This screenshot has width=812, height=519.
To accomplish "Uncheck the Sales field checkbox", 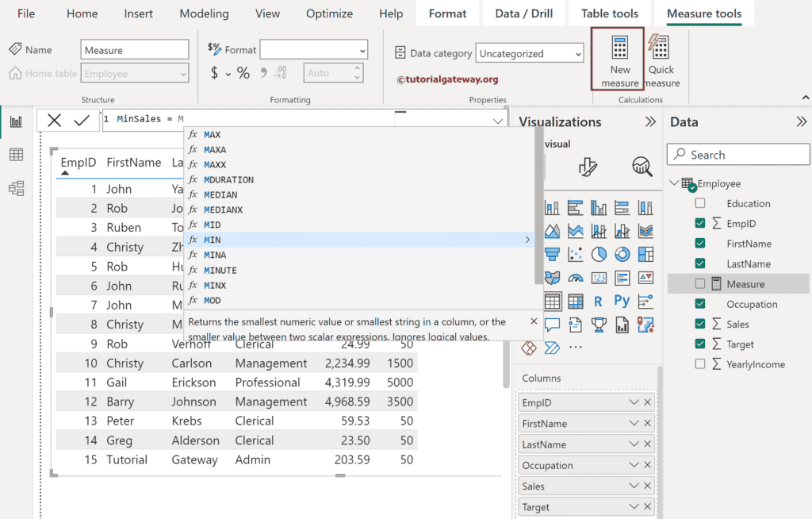I will pos(700,324).
